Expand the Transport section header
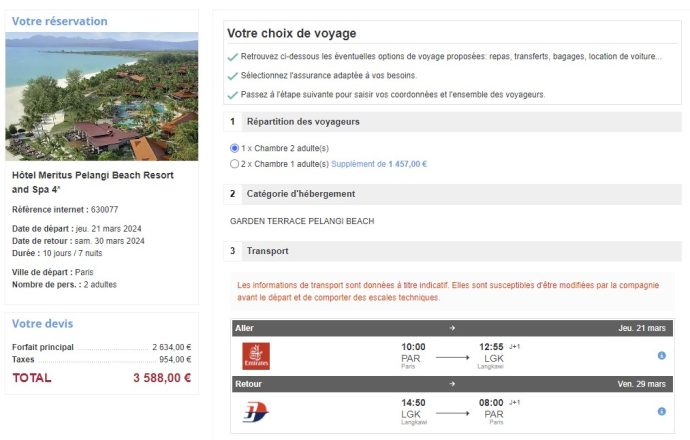This screenshot has height=440, width=690. pyautogui.click(x=452, y=251)
